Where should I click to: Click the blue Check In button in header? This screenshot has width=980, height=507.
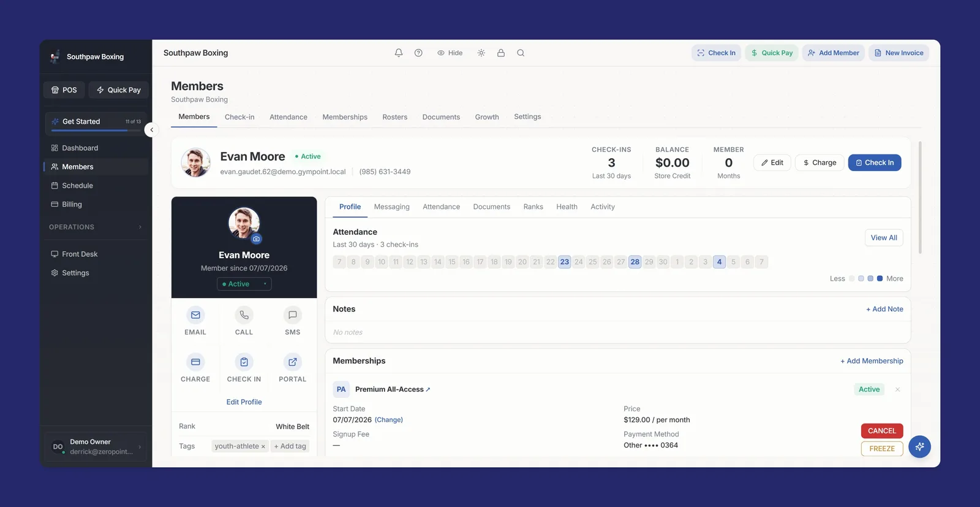[x=875, y=162]
